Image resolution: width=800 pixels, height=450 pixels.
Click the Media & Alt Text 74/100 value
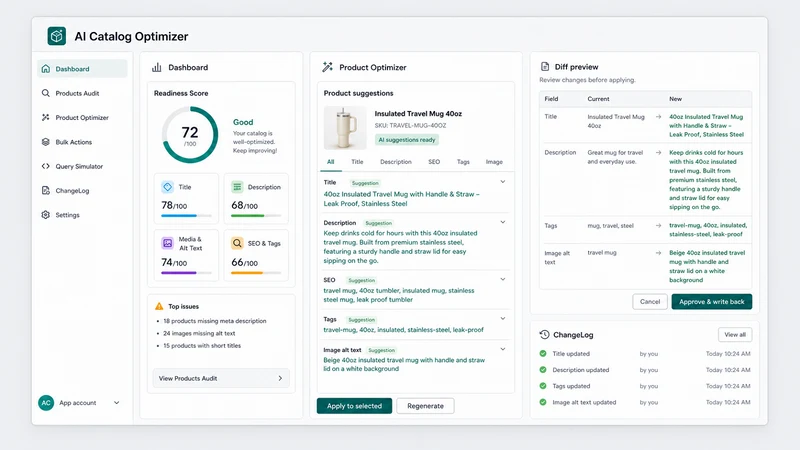(x=174, y=262)
